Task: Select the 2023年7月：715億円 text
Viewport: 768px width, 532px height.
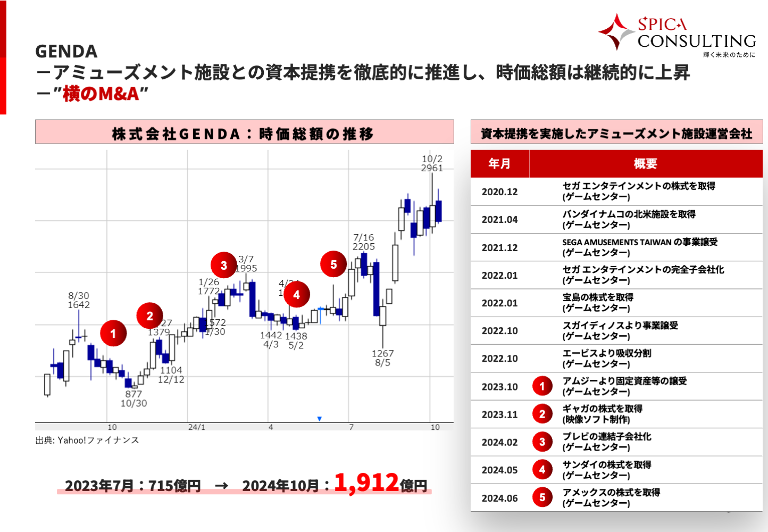Action: point(132,486)
